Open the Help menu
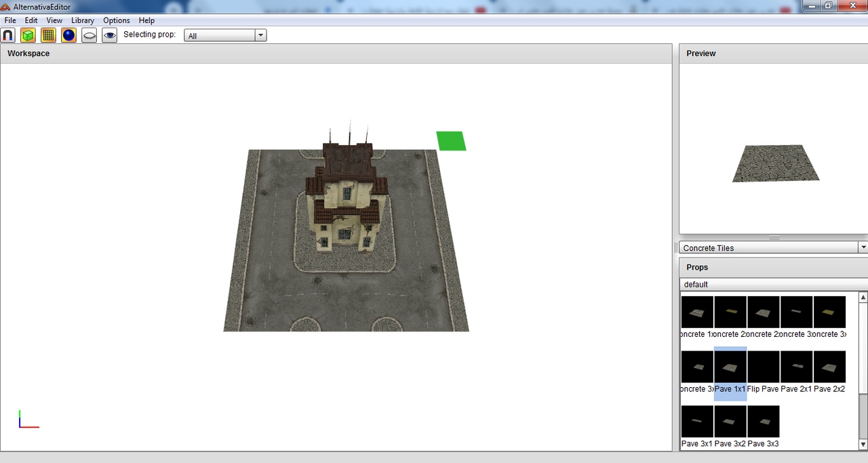 click(x=146, y=20)
